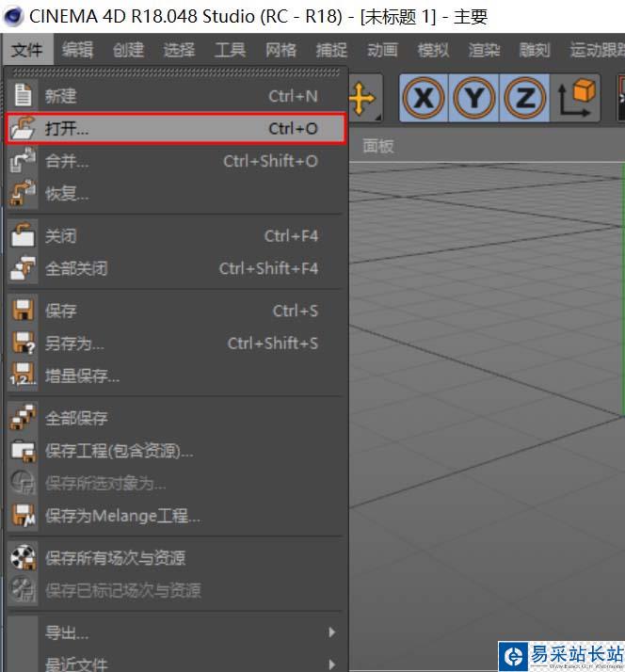Choose 关闭 Ctrl+F4 menu entry
Viewport: 625px width, 672px height.
(x=176, y=235)
